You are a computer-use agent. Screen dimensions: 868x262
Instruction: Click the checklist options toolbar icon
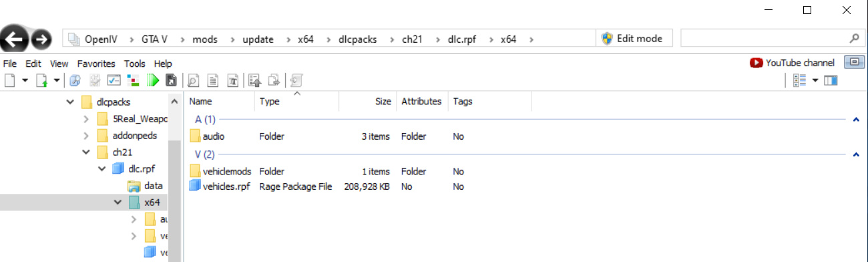(114, 81)
